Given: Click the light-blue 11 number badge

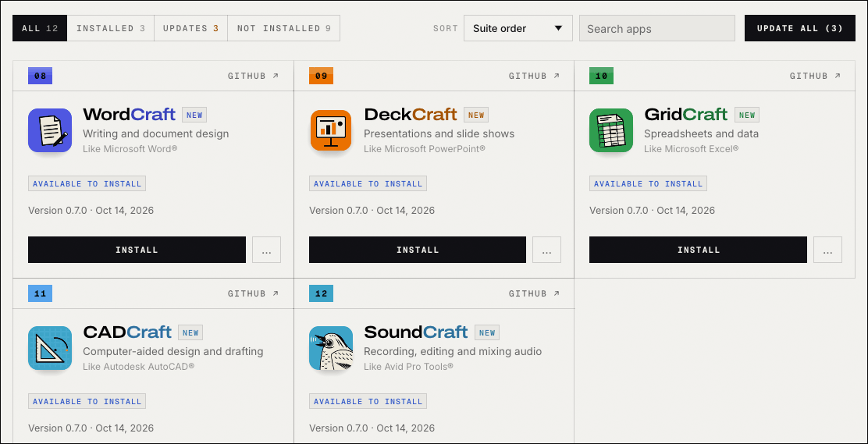Looking at the screenshot, I should tap(41, 293).
